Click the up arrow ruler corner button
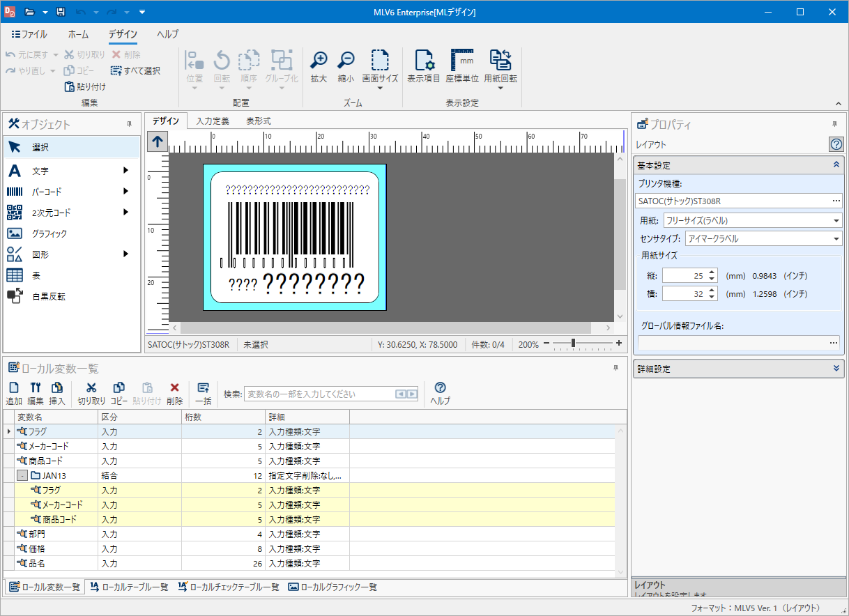Viewport: 849px width, 616px height. tap(158, 141)
